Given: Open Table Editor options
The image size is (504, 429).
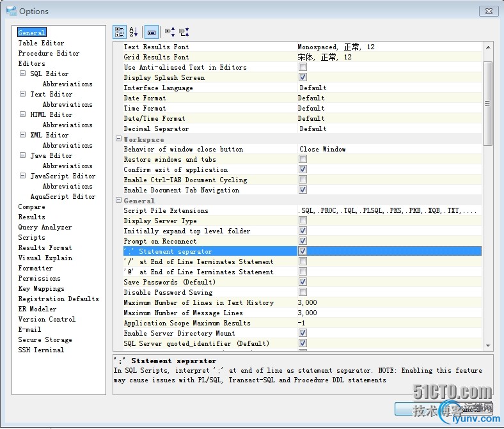Looking at the screenshot, I should point(41,43).
